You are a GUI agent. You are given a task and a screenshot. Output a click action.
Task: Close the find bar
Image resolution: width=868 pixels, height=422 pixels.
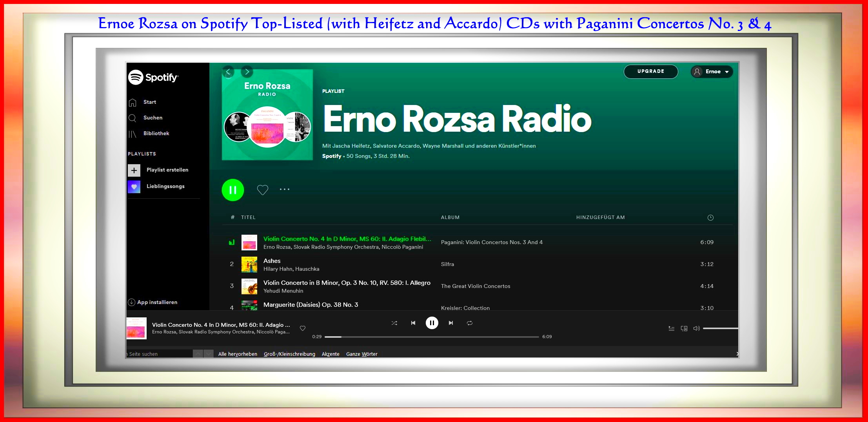point(737,354)
